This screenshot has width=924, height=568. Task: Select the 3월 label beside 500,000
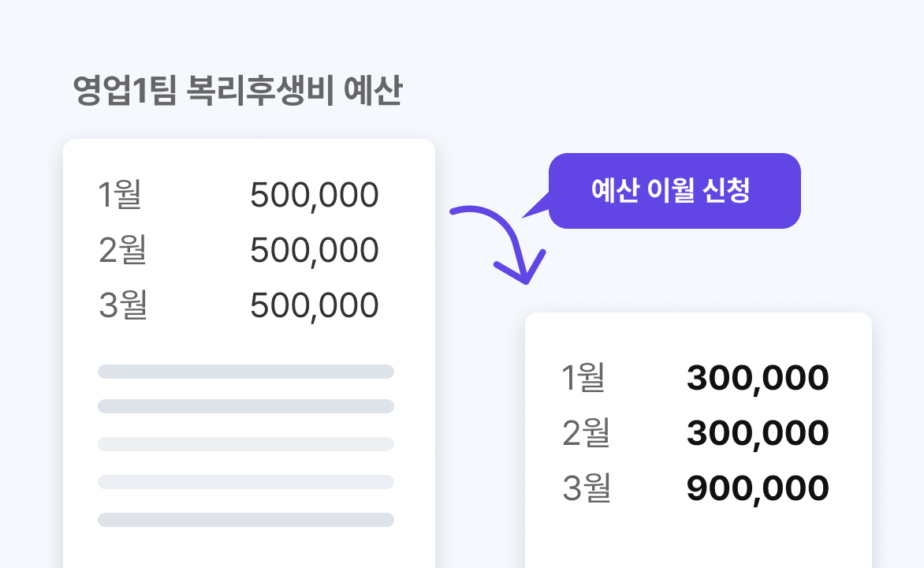click(123, 305)
